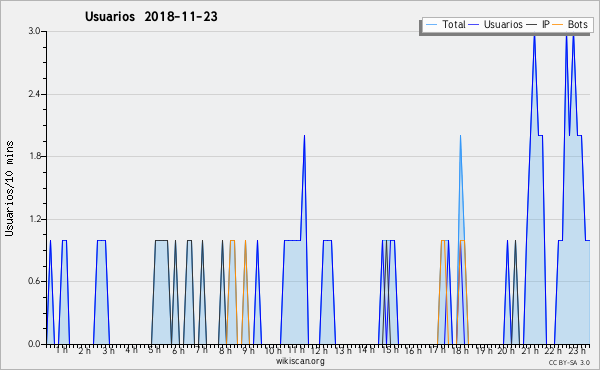
Task: Click the '5 h' x-axis label
Action: [155, 350]
